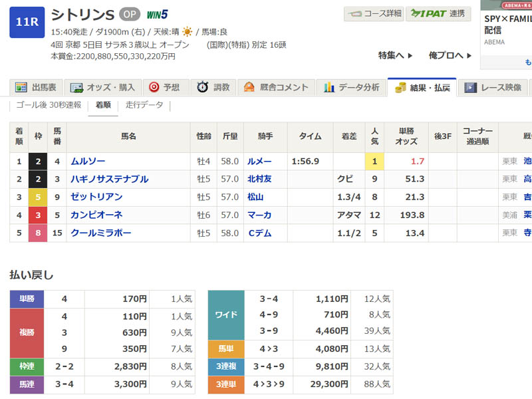Click the IPAT連携 button
Screen dimensions: 532x399
[x=438, y=13]
